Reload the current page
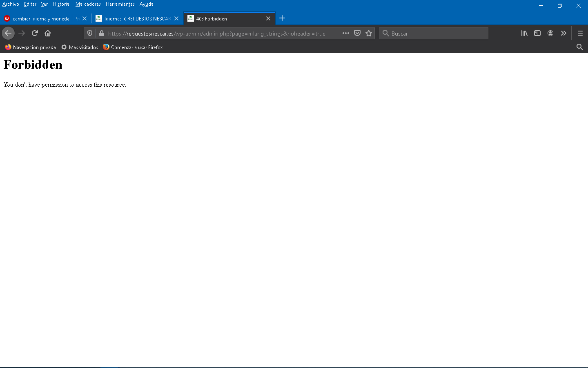Viewport: 588px width, 368px height. tap(35, 33)
